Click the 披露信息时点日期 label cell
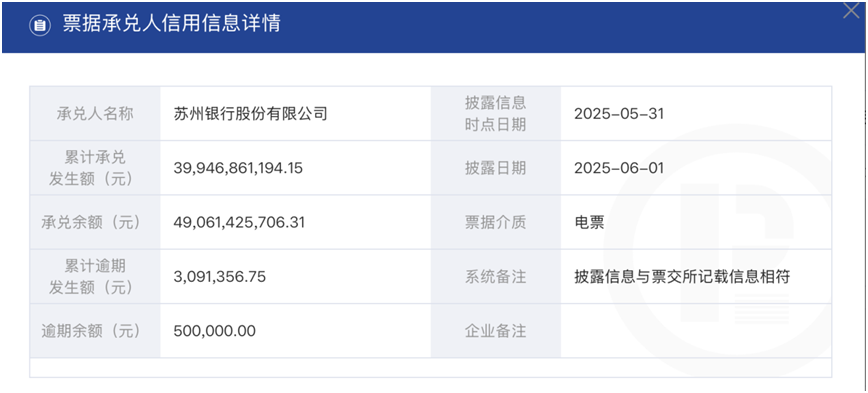The width and height of the screenshot is (868, 393). pos(495,113)
